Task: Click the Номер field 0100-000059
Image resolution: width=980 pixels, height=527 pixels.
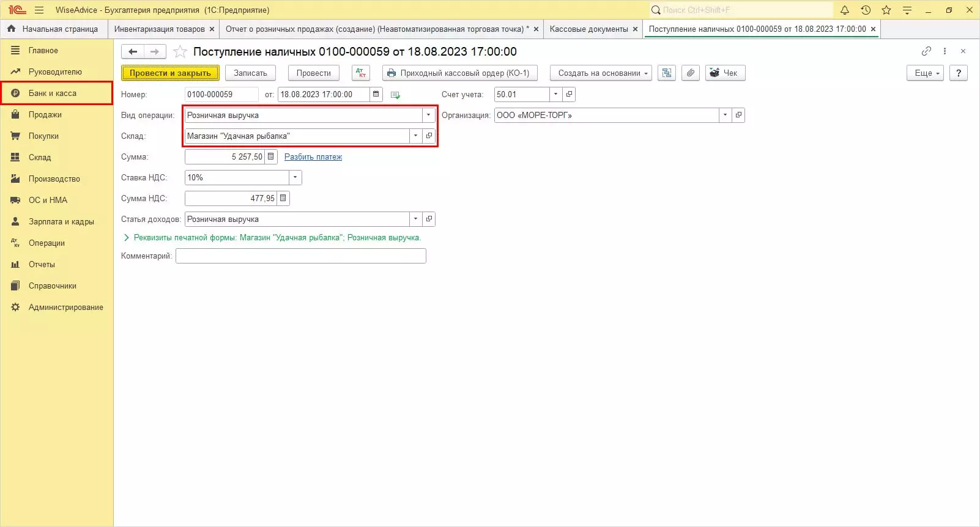Action: (x=221, y=94)
